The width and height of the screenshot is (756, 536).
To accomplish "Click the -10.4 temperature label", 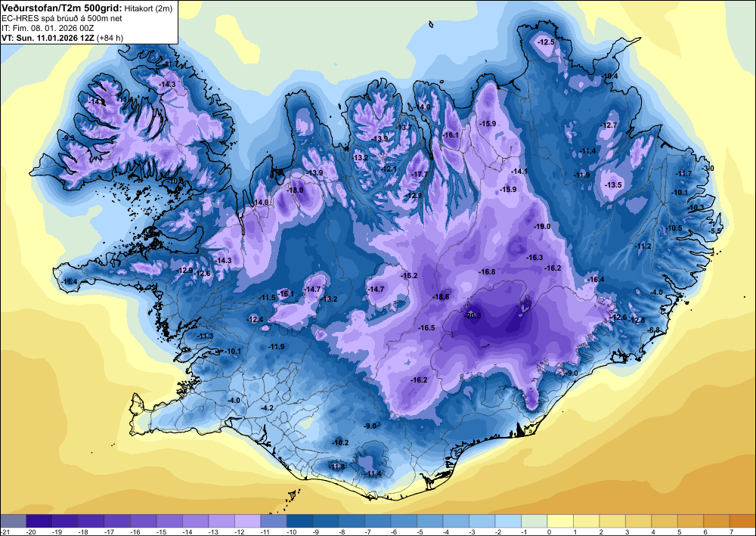I will [609, 76].
